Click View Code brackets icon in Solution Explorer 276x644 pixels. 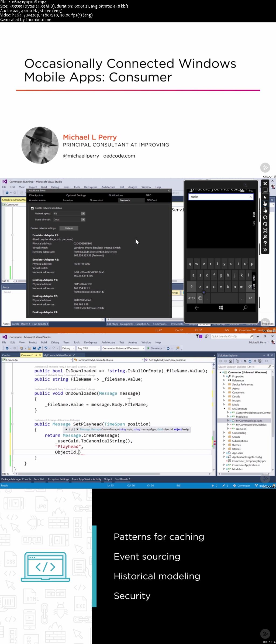pos(267,361)
